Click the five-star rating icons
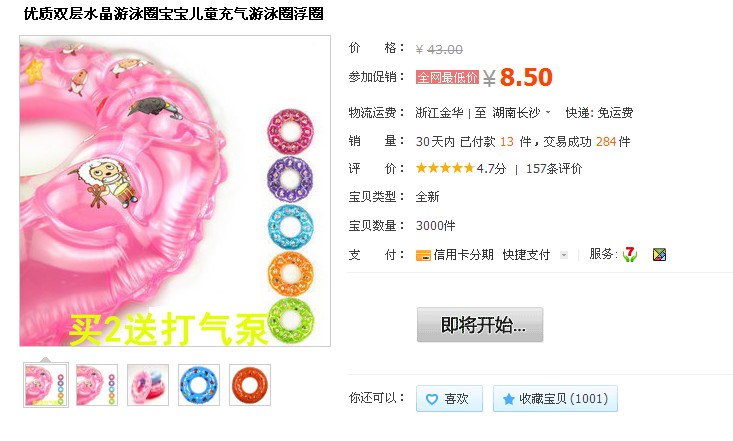The width and height of the screenshot is (733, 441). point(445,168)
